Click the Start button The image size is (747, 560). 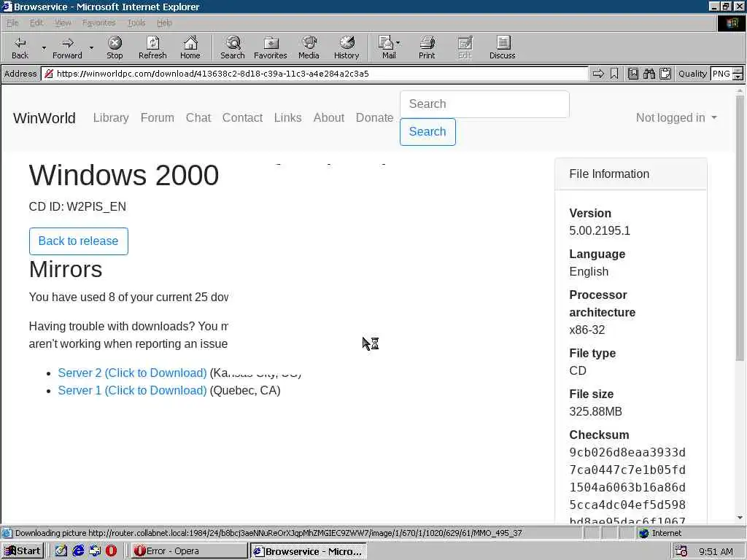click(x=23, y=551)
